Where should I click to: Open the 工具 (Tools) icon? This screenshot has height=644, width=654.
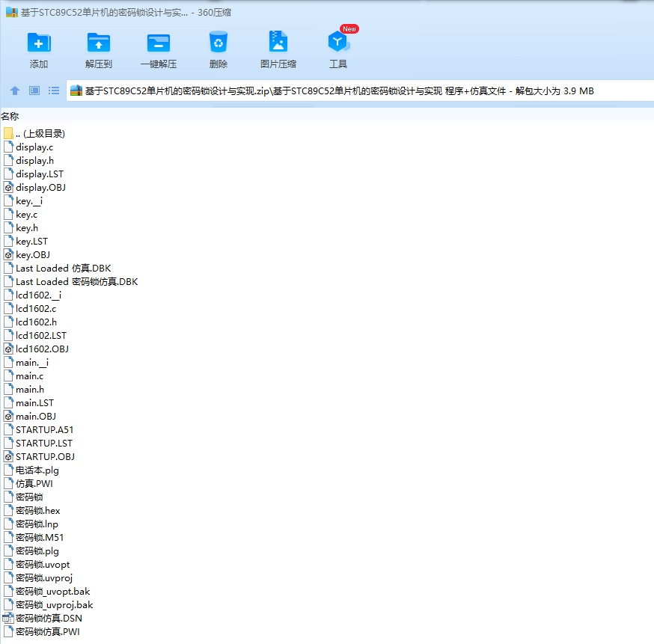(338, 42)
